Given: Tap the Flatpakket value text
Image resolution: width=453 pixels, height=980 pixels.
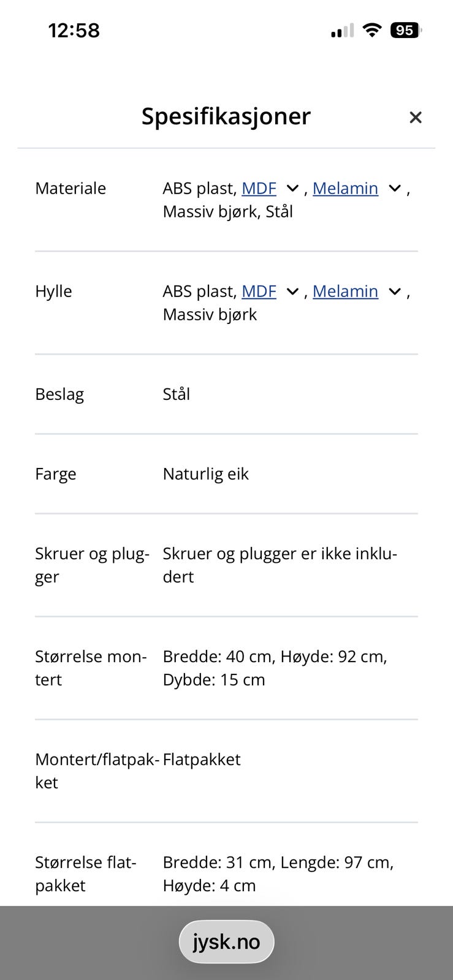Looking at the screenshot, I should 202,759.
